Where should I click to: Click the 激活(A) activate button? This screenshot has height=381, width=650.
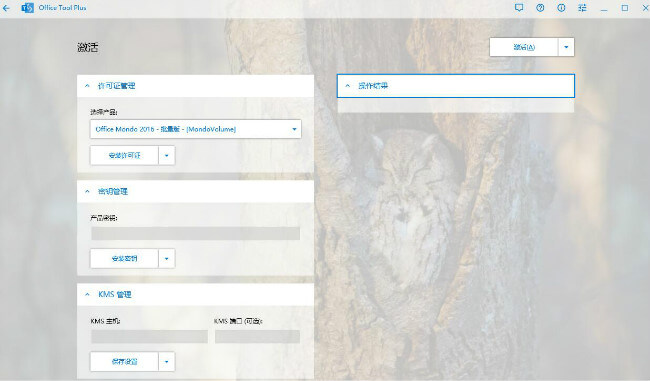point(524,47)
